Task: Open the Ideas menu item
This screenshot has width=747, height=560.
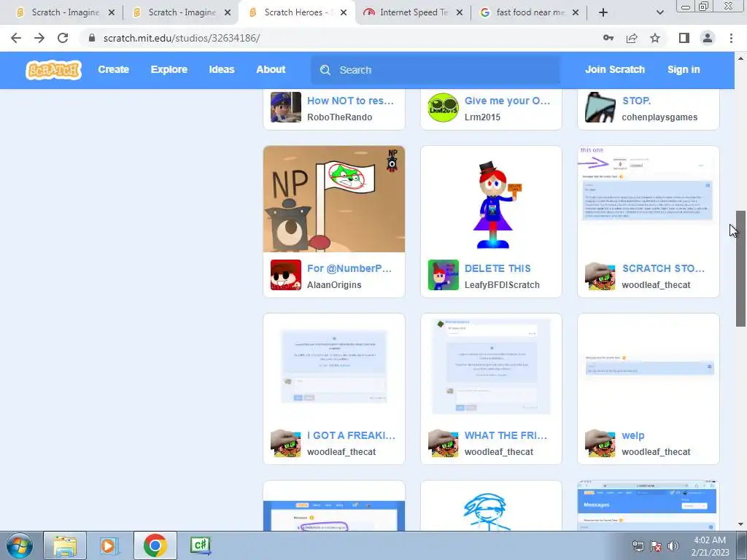Action: click(222, 69)
